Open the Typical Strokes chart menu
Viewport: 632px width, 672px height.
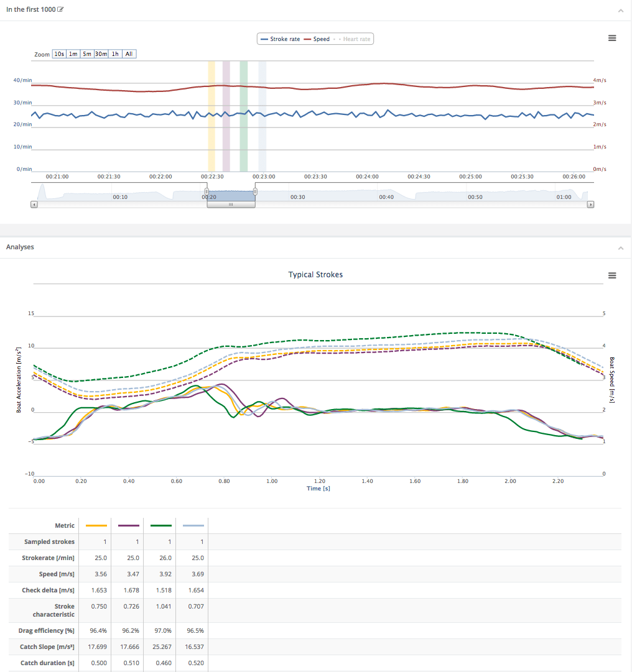[x=612, y=275]
